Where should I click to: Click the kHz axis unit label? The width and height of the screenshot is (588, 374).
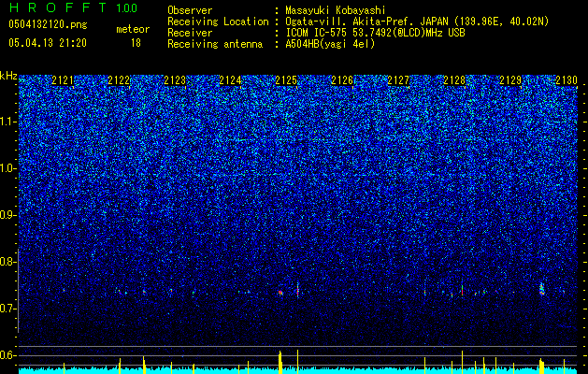click(x=8, y=76)
